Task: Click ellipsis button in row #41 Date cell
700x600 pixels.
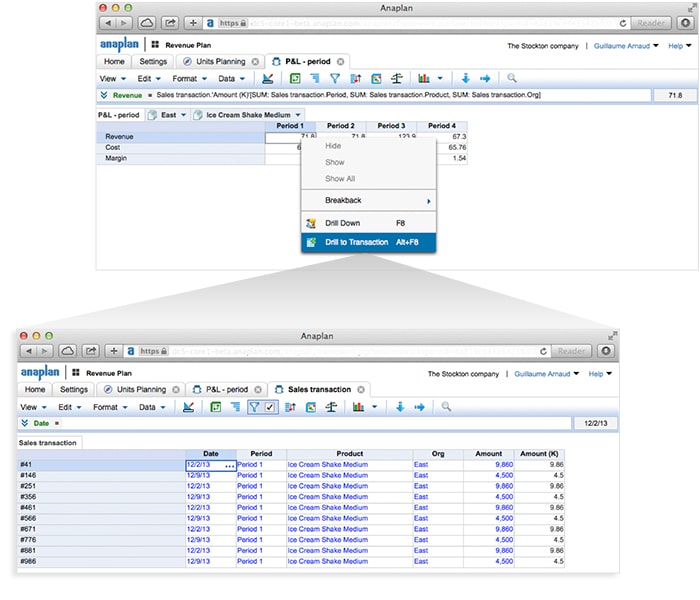Action: (229, 466)
